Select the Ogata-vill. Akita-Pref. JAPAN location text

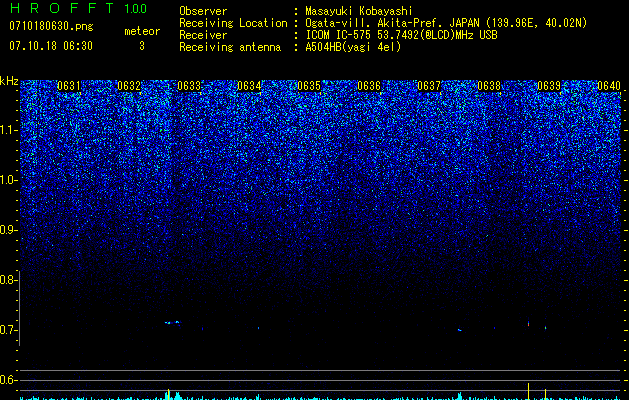pos(446,23)
